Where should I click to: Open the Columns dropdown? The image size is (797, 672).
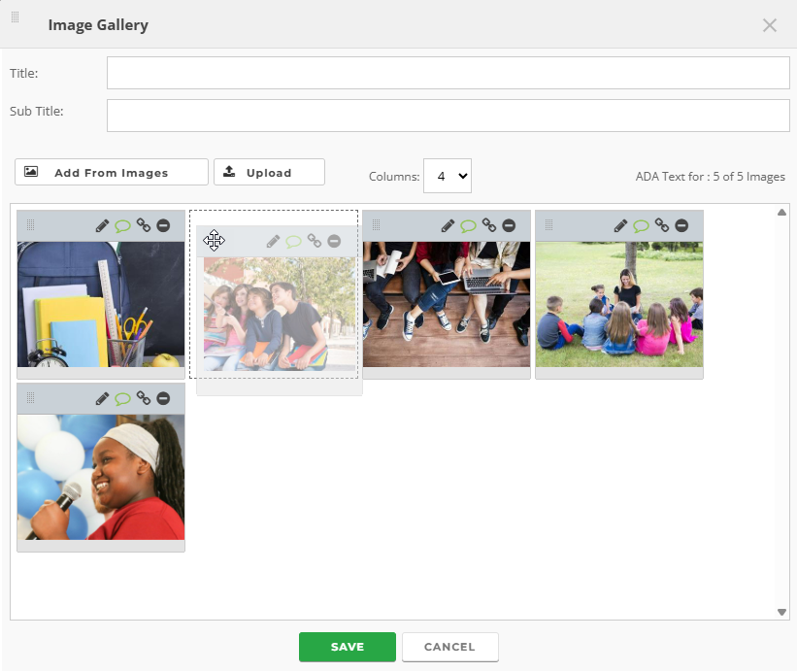coord(448,176)
